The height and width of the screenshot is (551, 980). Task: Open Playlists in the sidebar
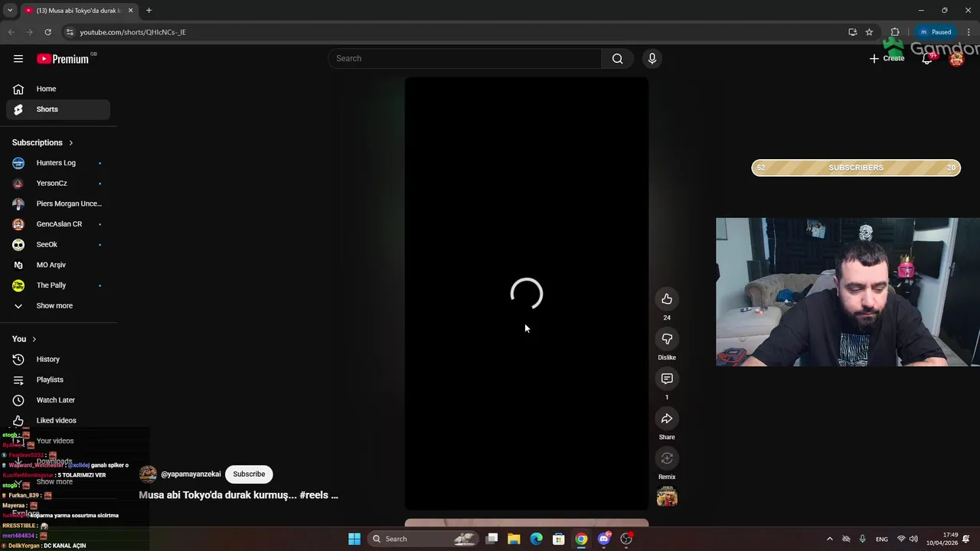pyautogui.click(x=58, y=380)
